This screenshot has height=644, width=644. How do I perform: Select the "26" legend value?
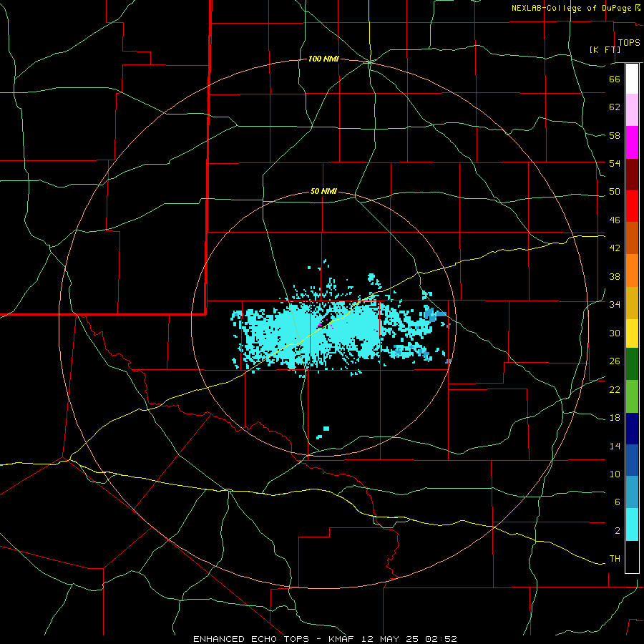coord(615,361)
